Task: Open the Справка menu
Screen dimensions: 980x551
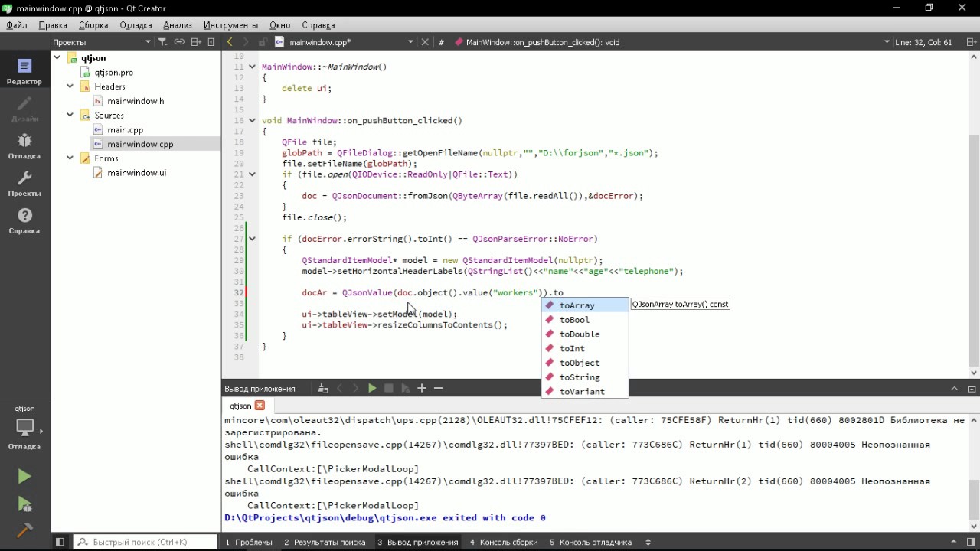Action: [318, 25]
